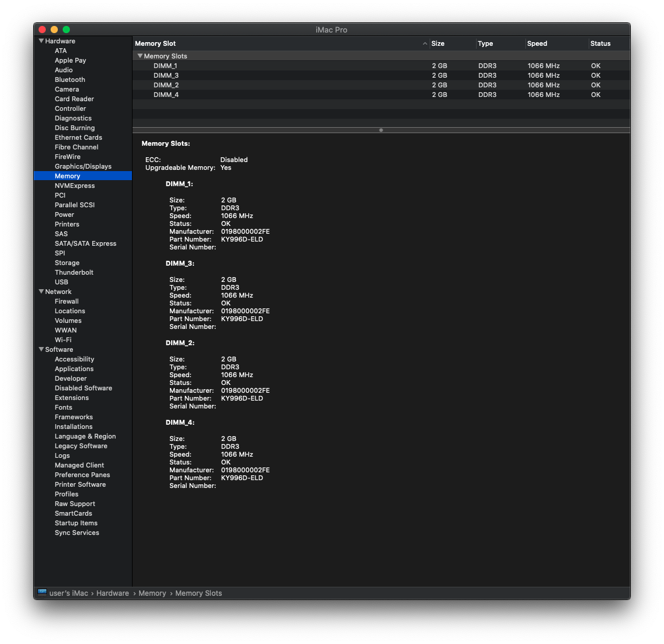Viewport: 664px width, 644px height.
Task: Open Extensions in sidebar
Action: tap(72, 398)
